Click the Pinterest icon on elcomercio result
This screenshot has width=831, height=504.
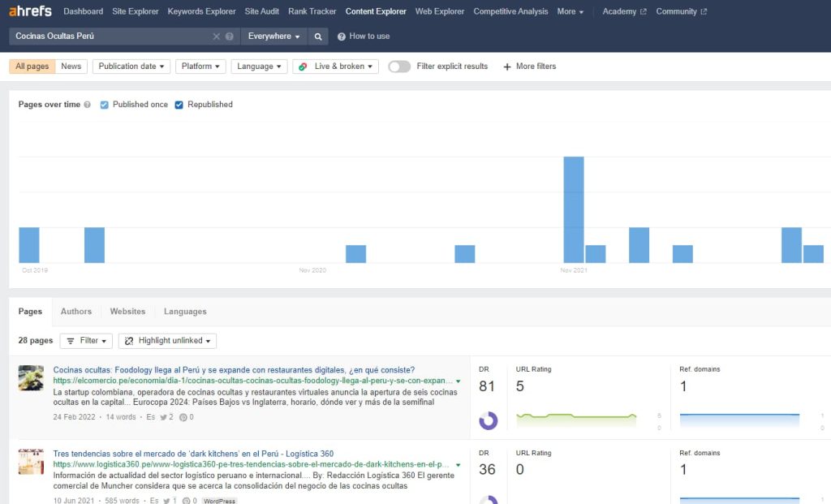183,418
